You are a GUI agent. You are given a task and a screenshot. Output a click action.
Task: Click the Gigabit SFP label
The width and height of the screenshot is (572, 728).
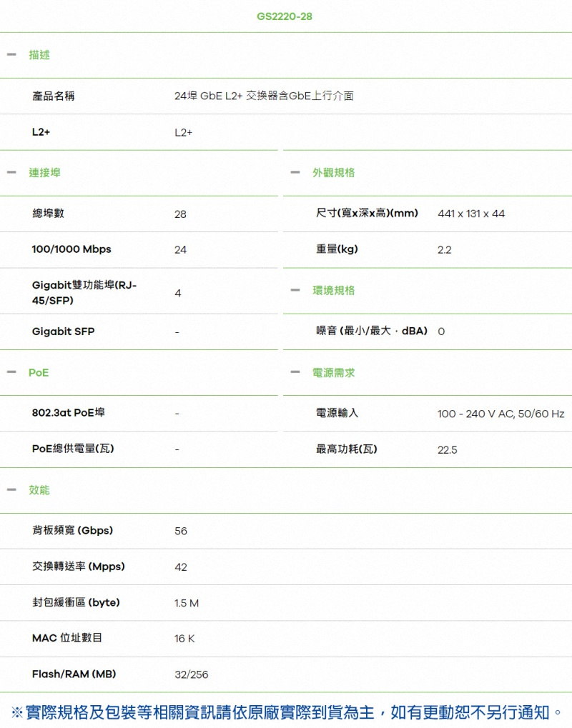(63, 331)
